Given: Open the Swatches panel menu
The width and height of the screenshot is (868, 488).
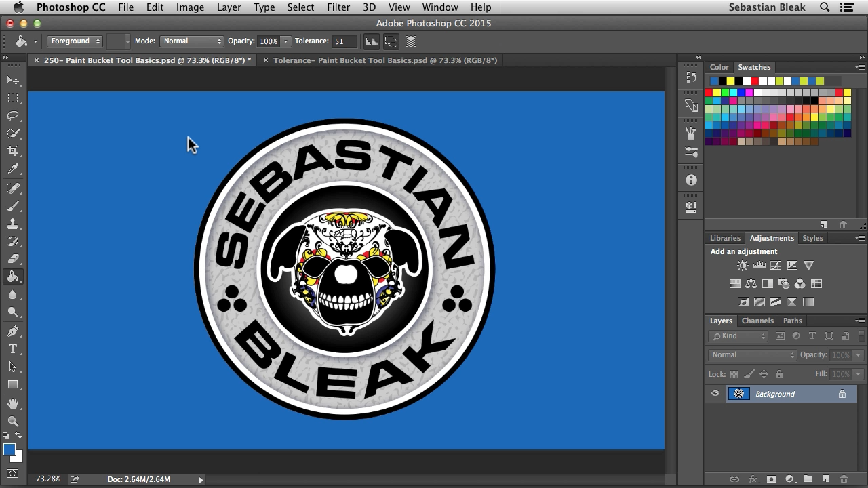Looking at the screenshot, I should pyautogui.click(x=860, y=67).
